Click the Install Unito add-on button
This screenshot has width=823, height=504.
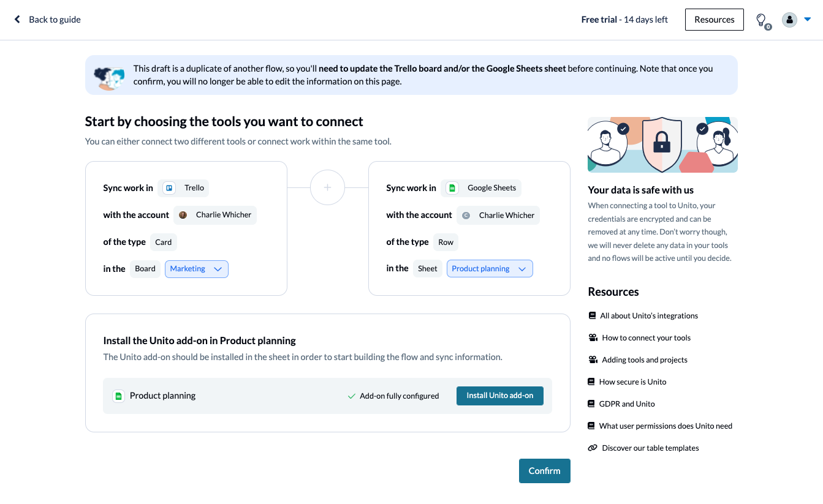(500, 396)
